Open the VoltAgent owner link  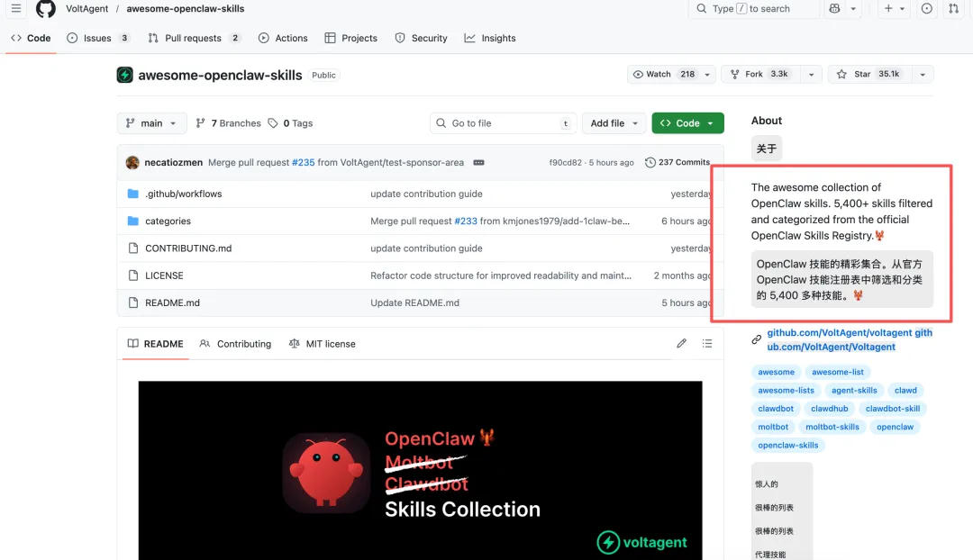pyautogui.click(x=86, y=9)
